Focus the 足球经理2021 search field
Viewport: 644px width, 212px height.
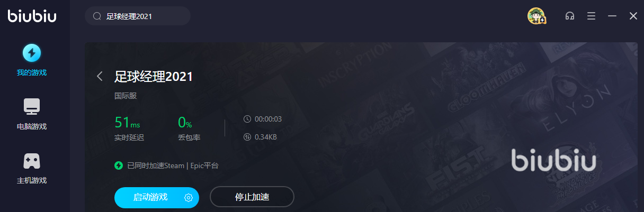click(138, 16)
